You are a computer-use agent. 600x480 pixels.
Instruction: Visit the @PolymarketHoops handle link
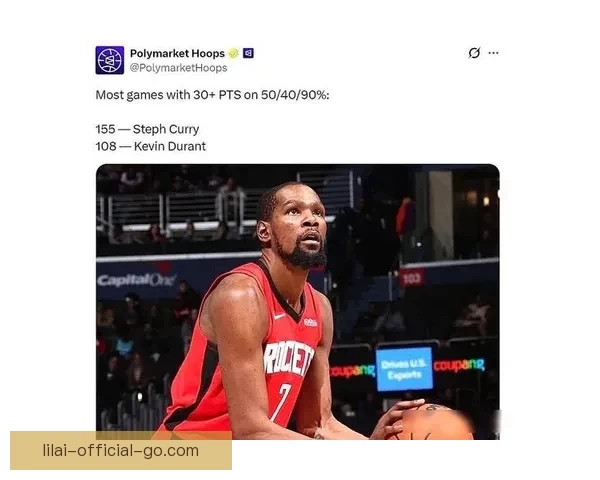coord(178,68)
